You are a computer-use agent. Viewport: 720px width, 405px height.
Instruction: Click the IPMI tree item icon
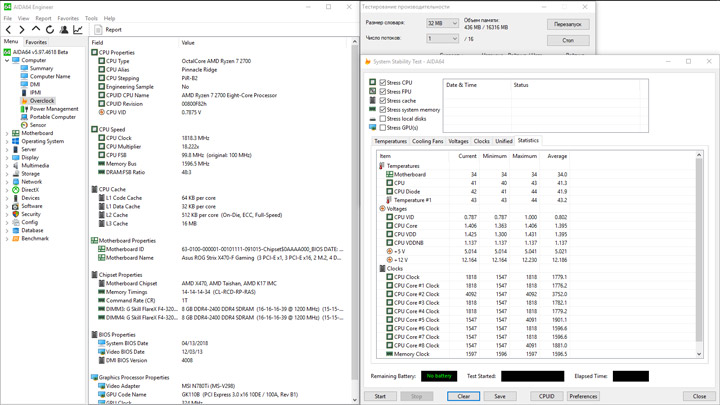(x=24, y=93)
